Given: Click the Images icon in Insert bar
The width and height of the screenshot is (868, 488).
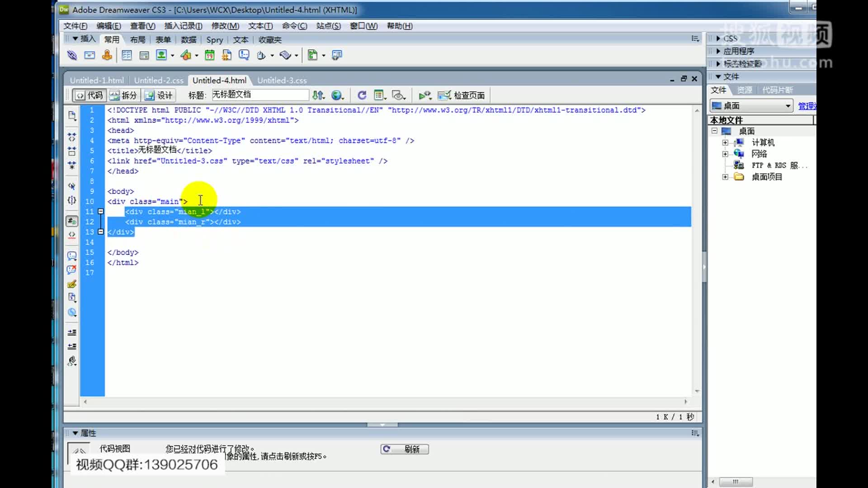Looking at the screenshot, I should point(161,55).
